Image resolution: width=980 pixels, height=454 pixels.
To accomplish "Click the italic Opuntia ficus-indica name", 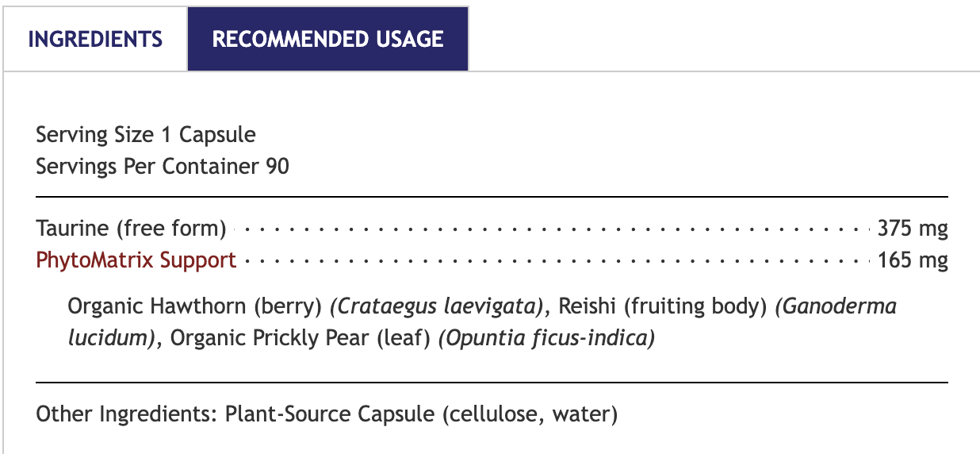I will (547, 338).
